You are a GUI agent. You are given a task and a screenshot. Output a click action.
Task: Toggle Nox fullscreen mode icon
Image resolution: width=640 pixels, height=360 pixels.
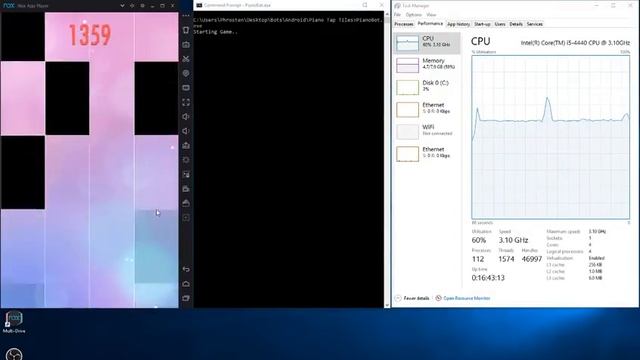186,102
